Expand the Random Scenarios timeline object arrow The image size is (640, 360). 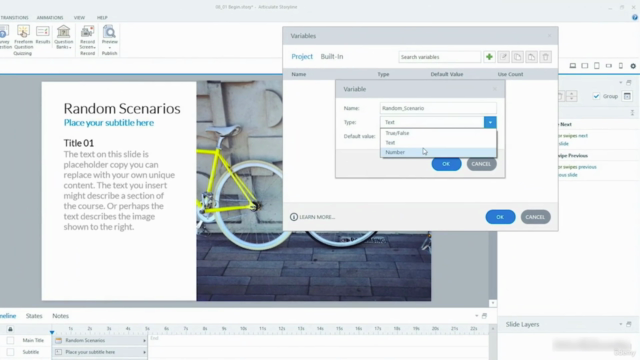(x=144, y=340)
